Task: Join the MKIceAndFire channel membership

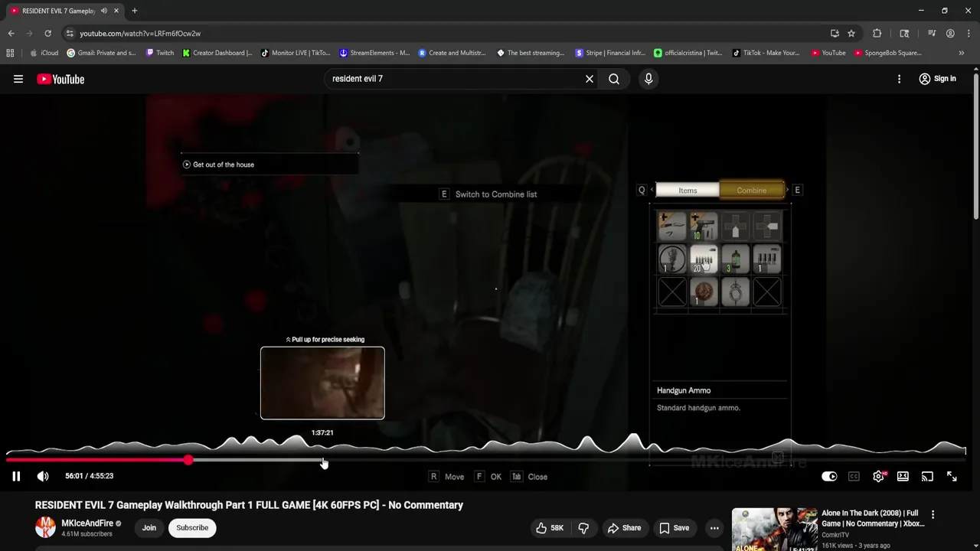Action: tap(149, 528)
